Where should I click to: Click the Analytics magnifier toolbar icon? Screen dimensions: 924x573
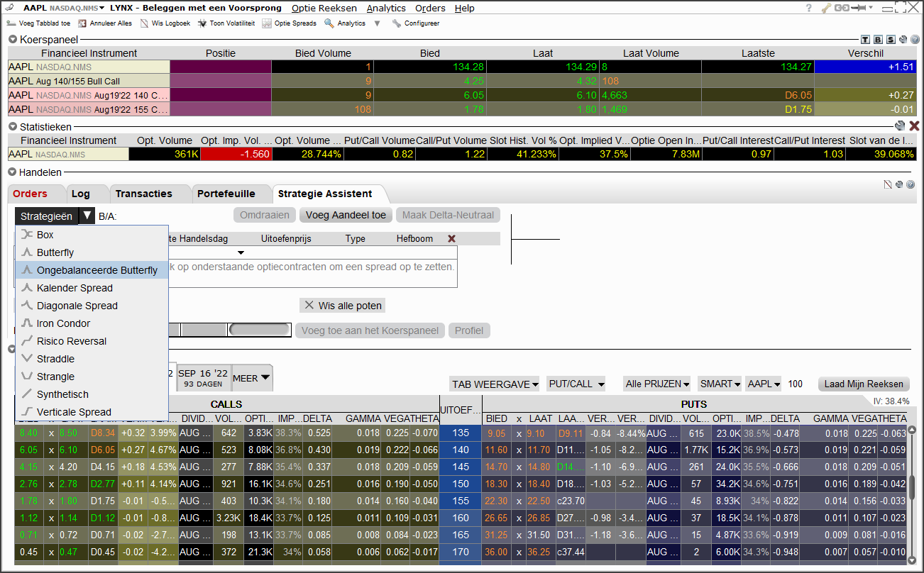point(329,23)
